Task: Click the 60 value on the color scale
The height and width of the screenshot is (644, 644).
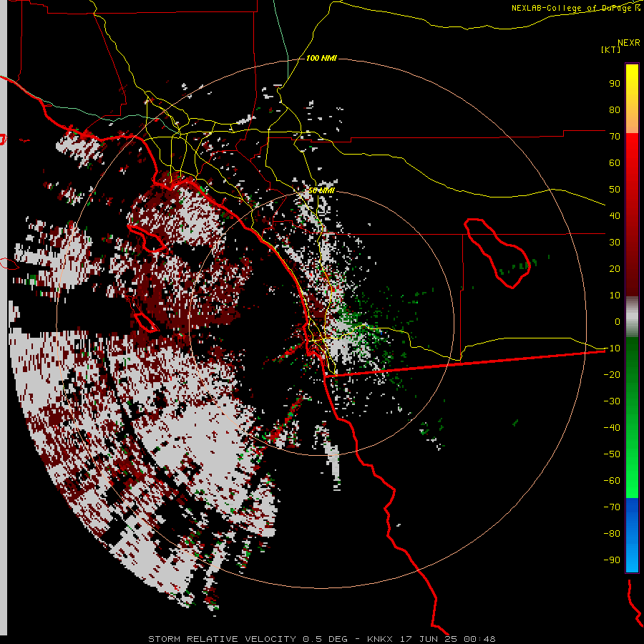Action: click(x=615, y=162)
